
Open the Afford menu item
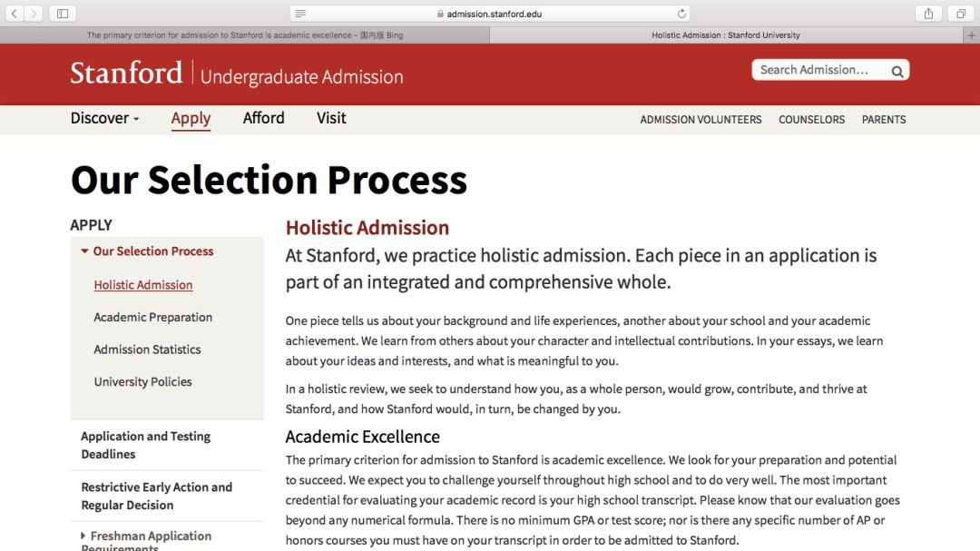click(264, 118)
